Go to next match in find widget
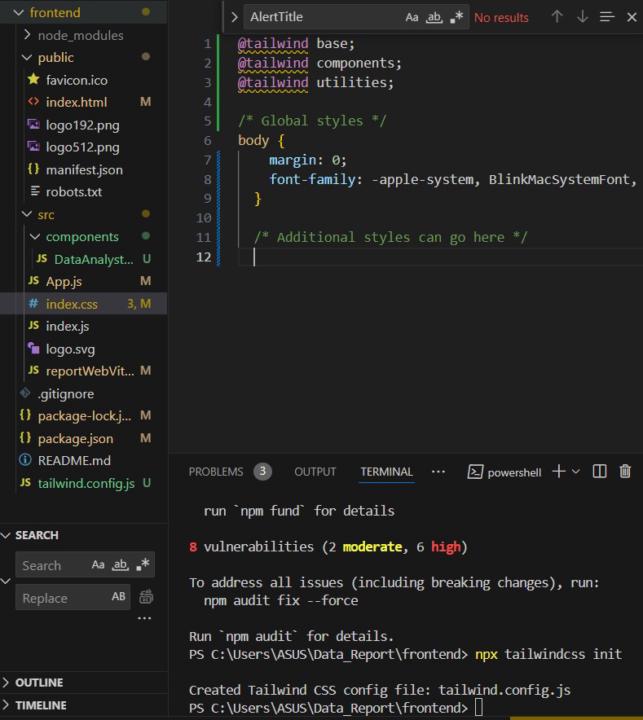Viewport: 643px width, 720px height. 582,17
